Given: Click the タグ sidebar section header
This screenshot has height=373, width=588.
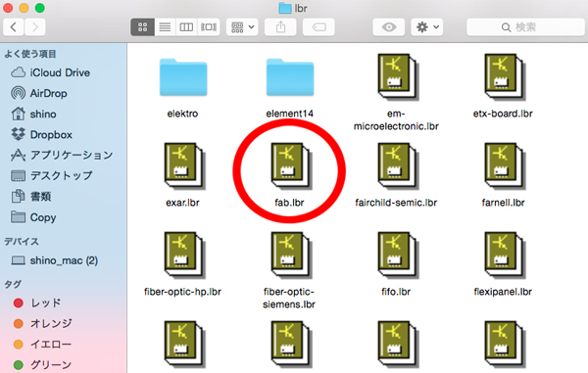Looking at the screenshot, I should coord(13,284).
